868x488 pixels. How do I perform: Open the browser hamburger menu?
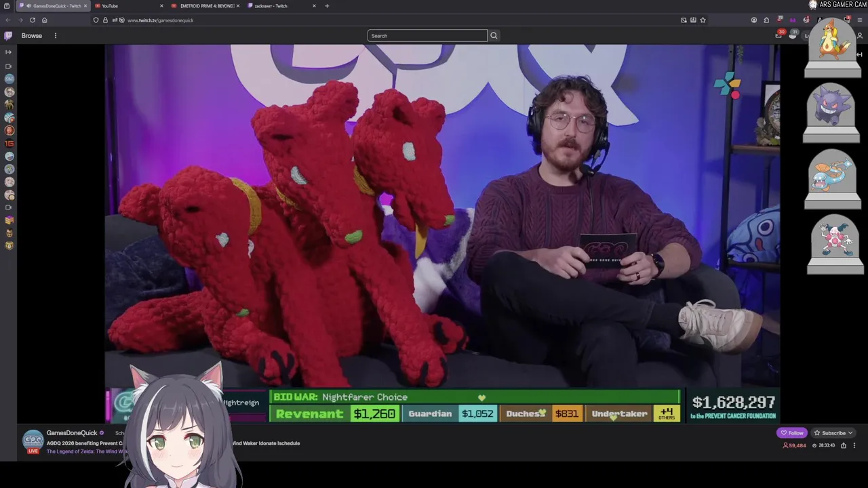pyautogui.click(x=860, y=20)
